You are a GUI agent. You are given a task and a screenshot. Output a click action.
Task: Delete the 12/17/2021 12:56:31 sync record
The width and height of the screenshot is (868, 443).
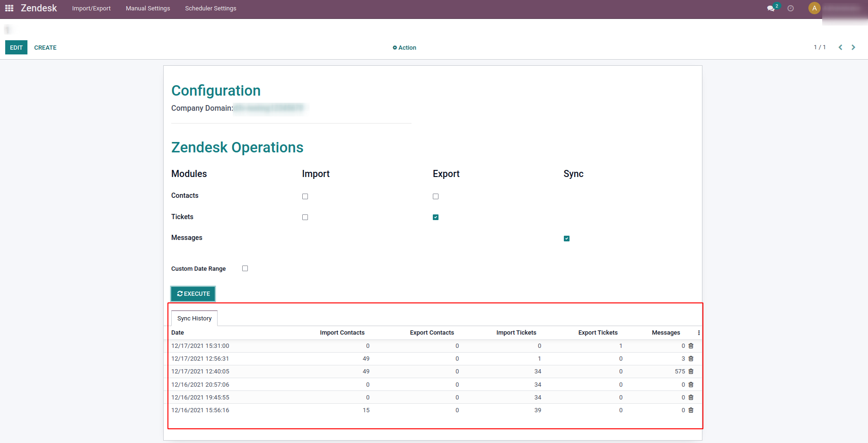691,359
